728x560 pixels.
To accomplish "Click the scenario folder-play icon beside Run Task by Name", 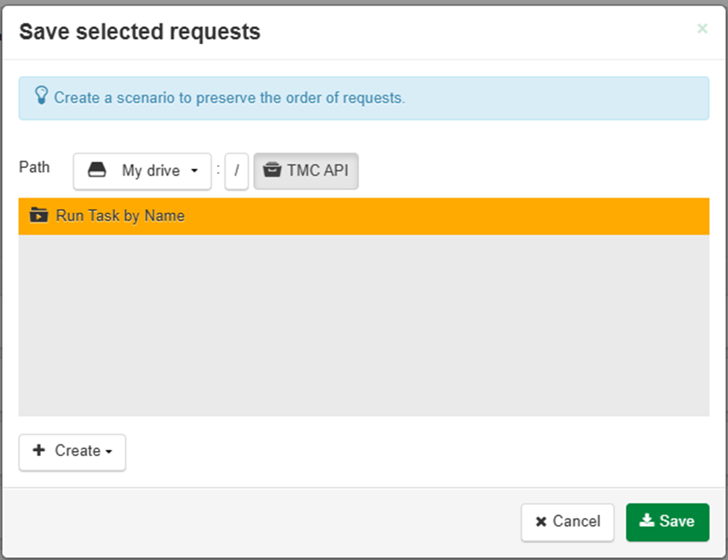I will [38, 215].
